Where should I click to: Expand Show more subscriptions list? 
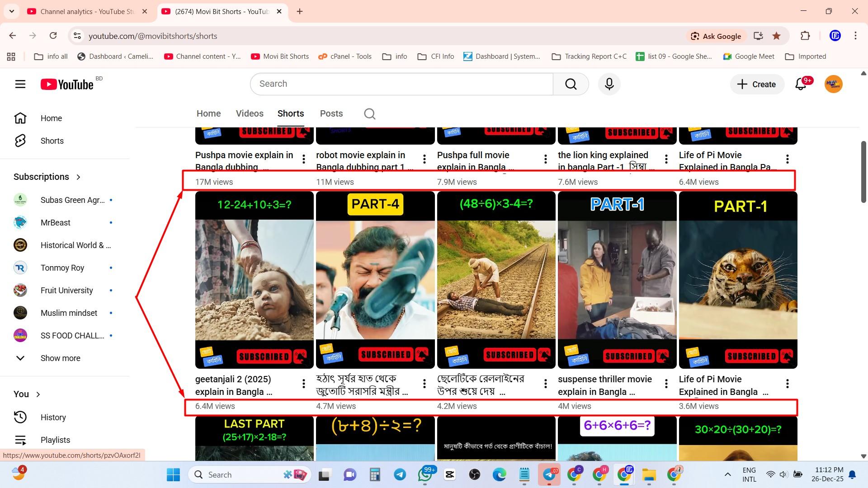click(x=60, y=358)
